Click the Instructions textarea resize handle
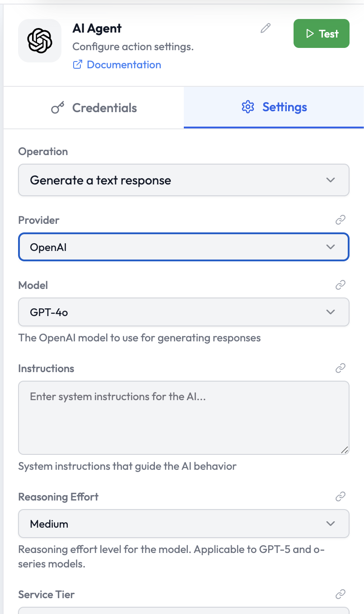This screenshot has height=614, width=364. click(345, 450)
